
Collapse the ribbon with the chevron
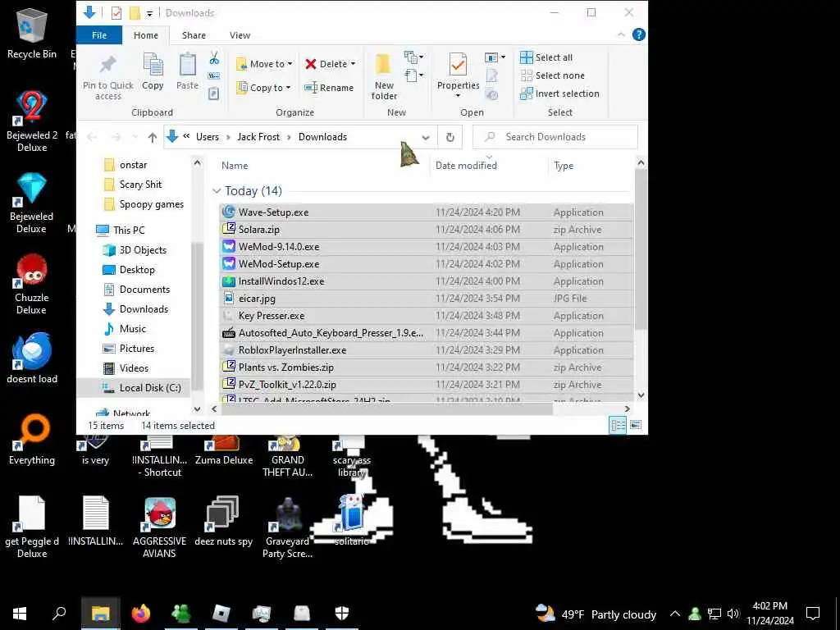click(x=621, y=34)
